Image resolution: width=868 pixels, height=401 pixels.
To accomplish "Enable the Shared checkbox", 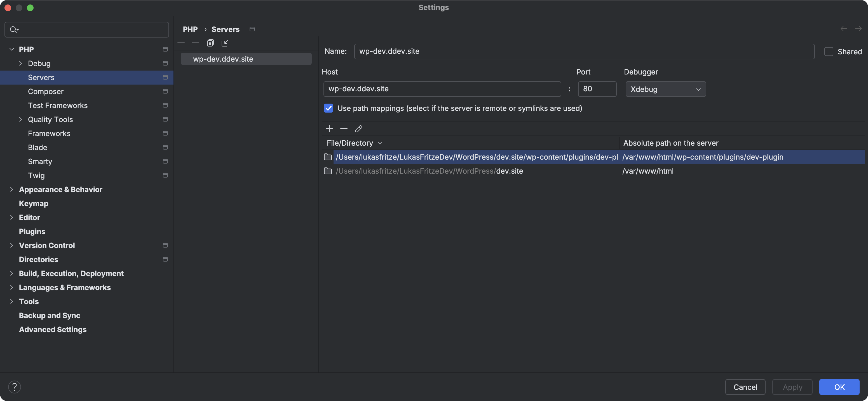I will [829, 51].
